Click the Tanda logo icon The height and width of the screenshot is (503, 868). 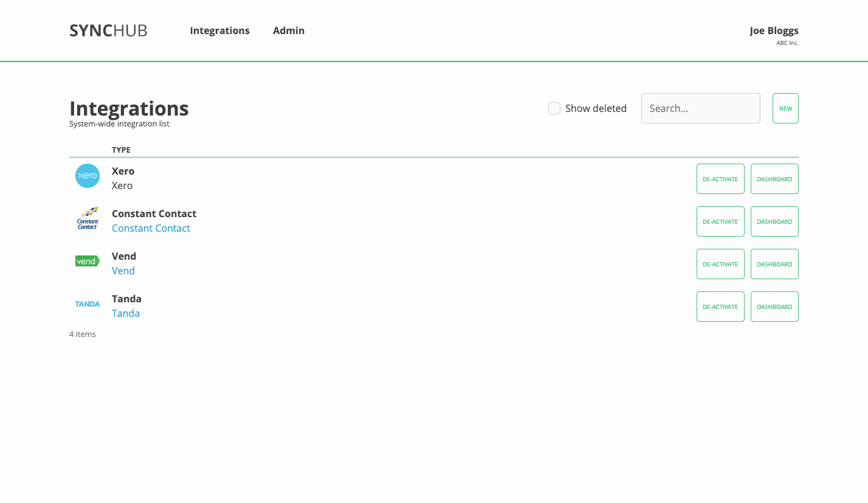click(88, 304)
